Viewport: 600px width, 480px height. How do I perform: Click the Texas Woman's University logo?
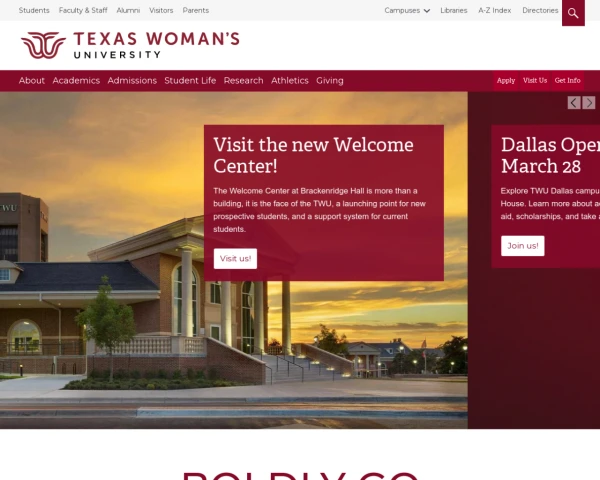(130, 45)
